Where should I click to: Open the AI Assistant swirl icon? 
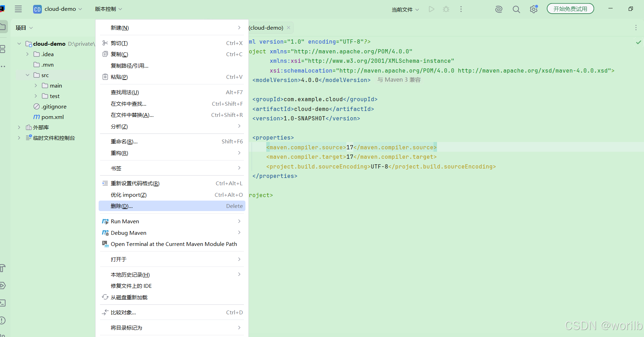click(x=499, y=9)
